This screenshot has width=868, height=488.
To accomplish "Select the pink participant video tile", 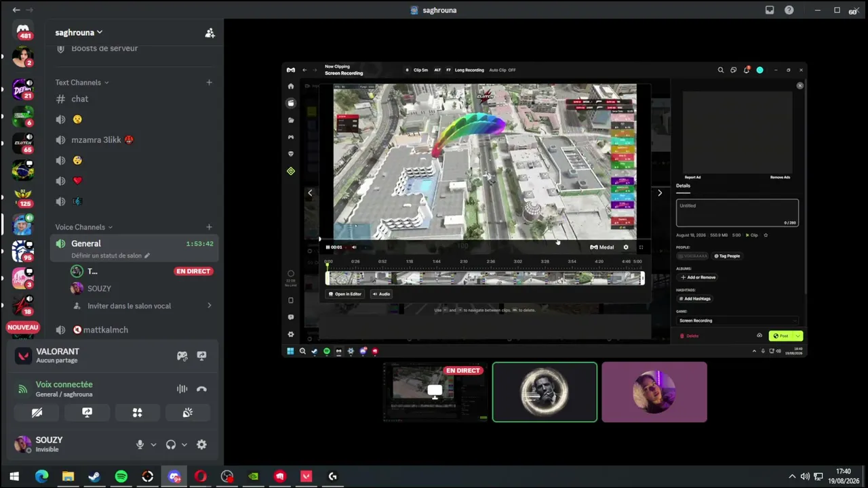I will (654, 392).
